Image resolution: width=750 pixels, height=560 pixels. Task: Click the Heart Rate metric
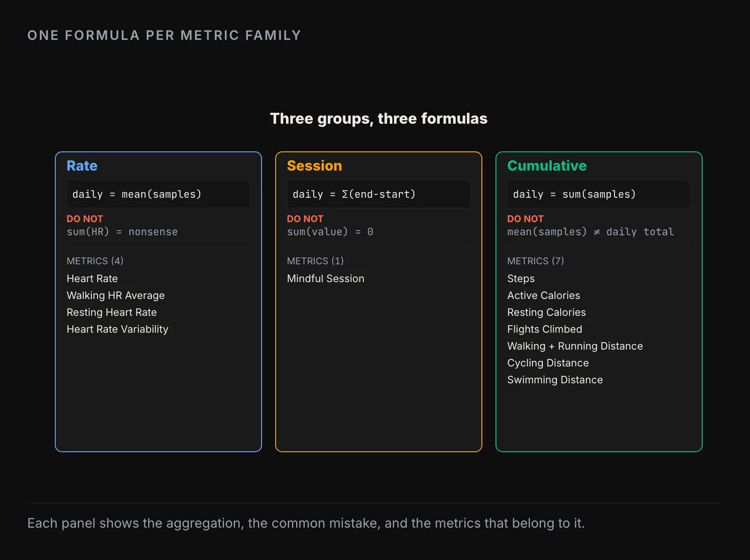[x=92, y=278]
